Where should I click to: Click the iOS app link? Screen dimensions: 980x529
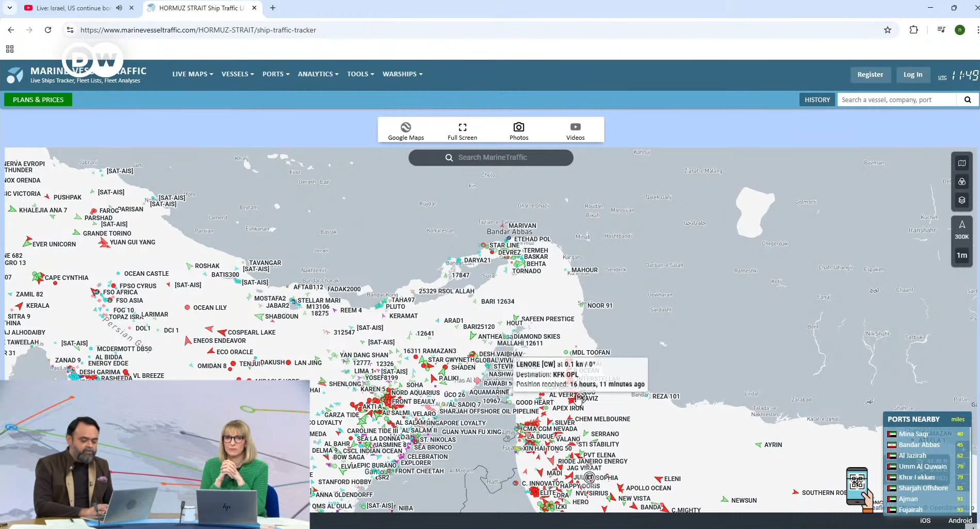925,520
